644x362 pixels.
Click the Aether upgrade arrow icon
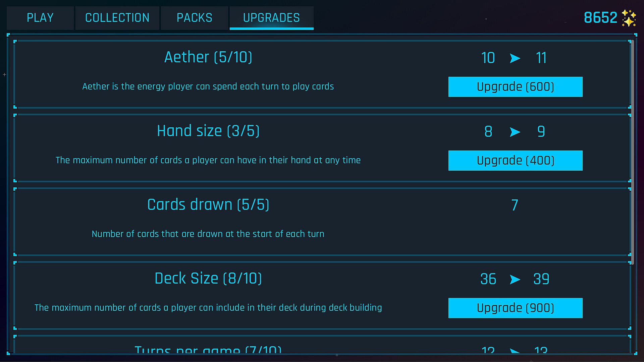tap(515, 58)
